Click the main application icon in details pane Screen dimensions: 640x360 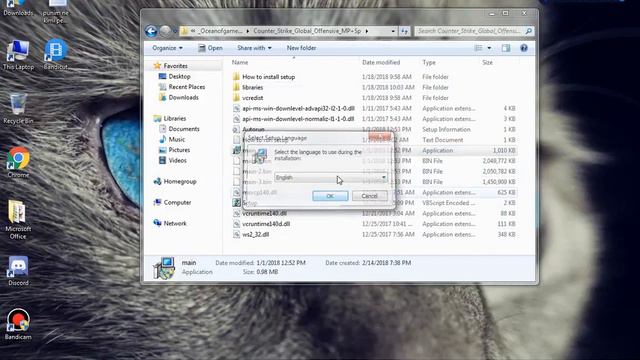coord(164,268)
